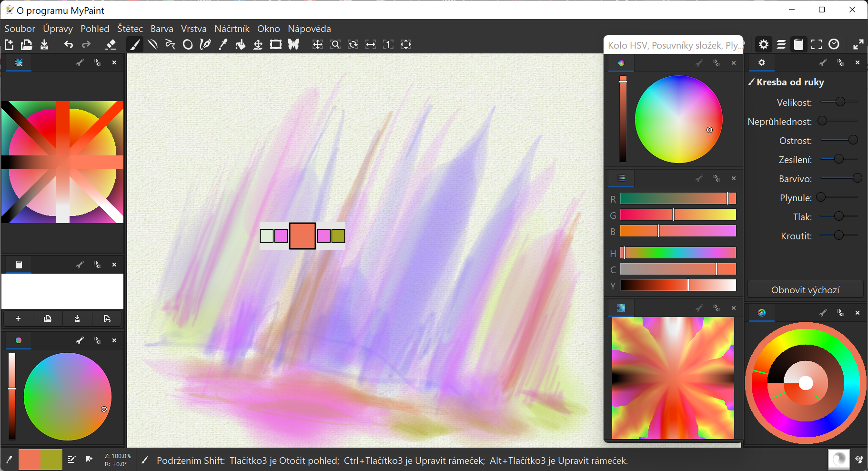Select the Rotate View tool

[x=353, y=45]
